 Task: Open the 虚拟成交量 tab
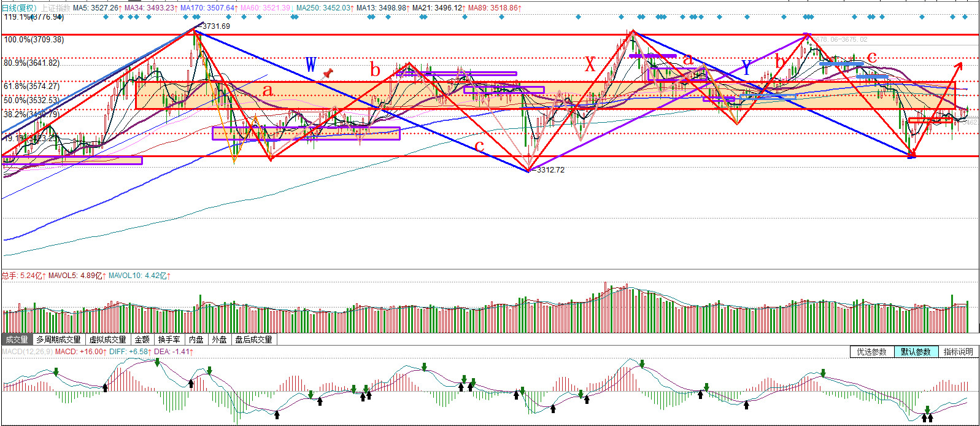point(108,339)
